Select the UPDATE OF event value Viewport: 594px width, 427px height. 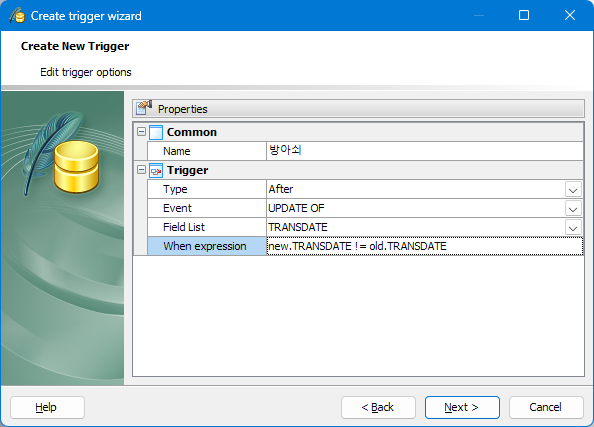(x=296, y=208)
